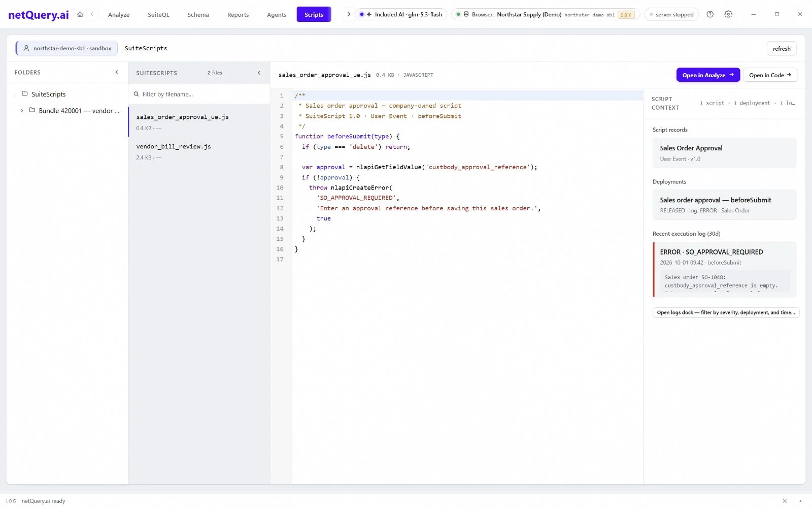The image size is (812, 508).
Task: Click line number 10 in gutter
Action: pos(280,187)
